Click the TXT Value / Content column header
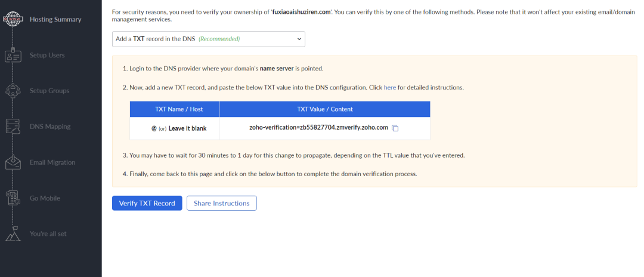 point(325,109)
